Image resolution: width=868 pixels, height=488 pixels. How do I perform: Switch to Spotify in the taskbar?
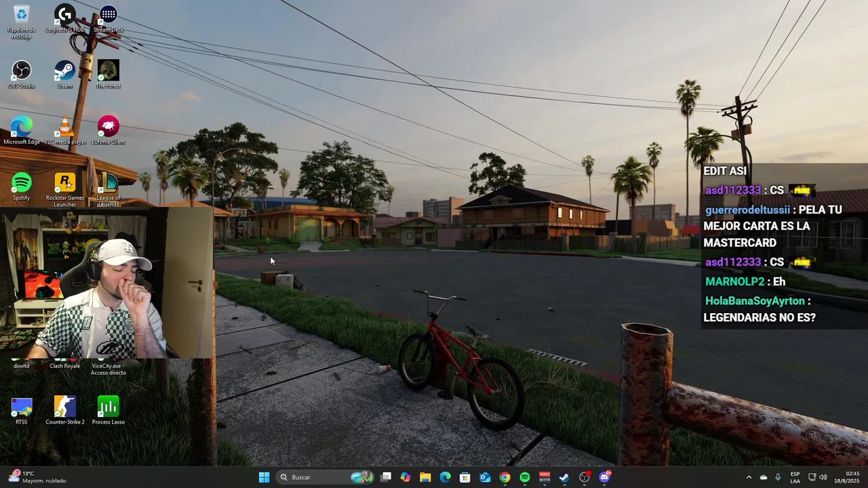(524, 477)
